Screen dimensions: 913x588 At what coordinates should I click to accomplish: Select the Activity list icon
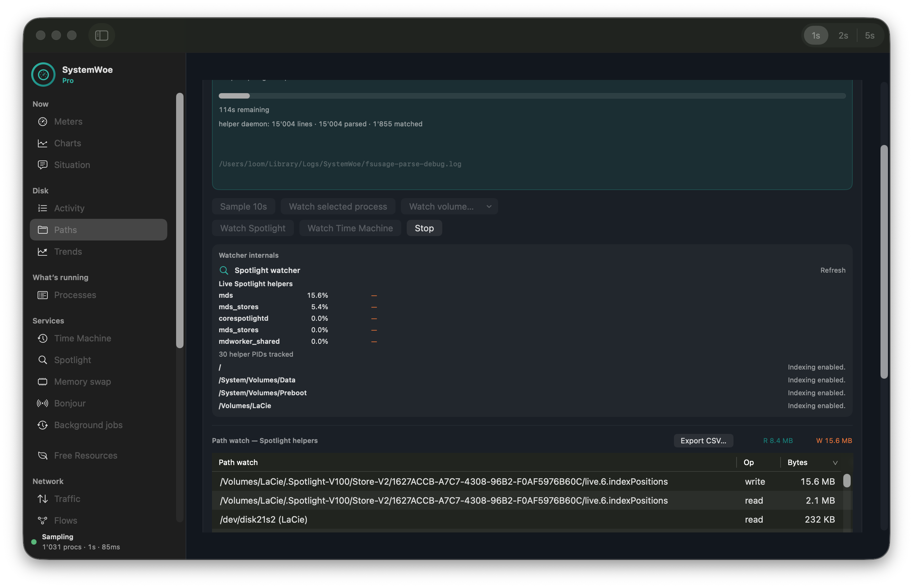point(43,208)
